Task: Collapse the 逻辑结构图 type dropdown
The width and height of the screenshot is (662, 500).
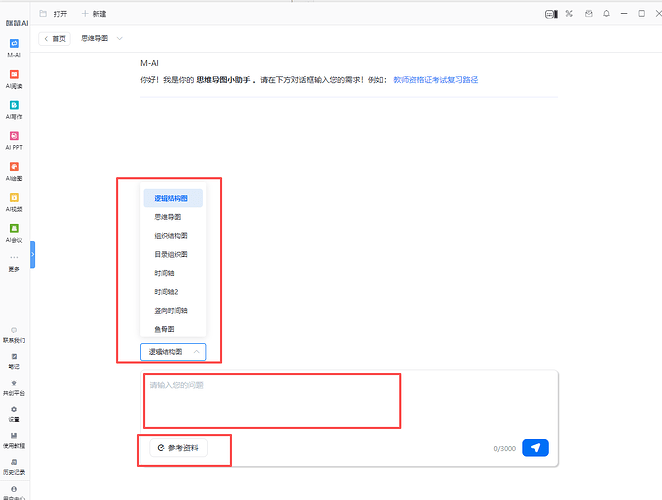Action: [x=175, y=351]
